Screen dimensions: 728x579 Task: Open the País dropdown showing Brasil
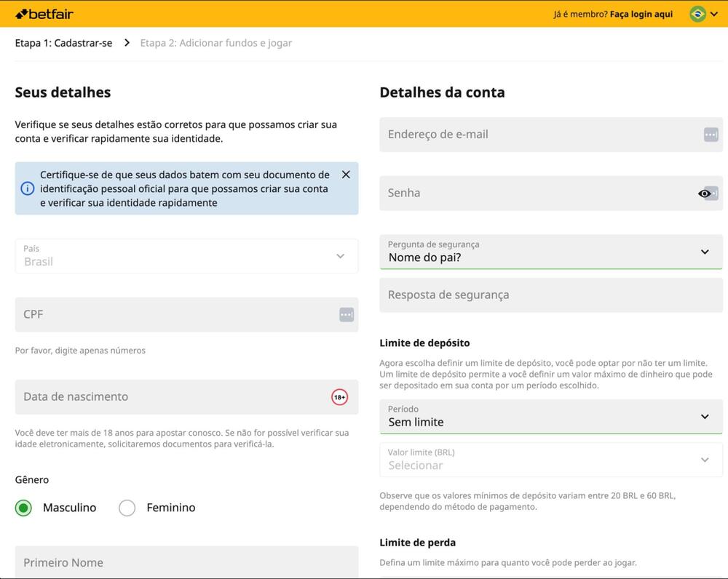click(x=186, y=256)
